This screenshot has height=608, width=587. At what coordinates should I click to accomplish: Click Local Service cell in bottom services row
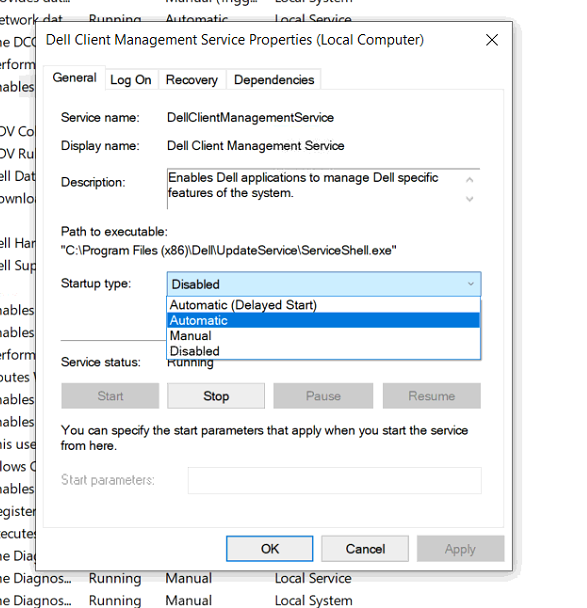[313, 578]
